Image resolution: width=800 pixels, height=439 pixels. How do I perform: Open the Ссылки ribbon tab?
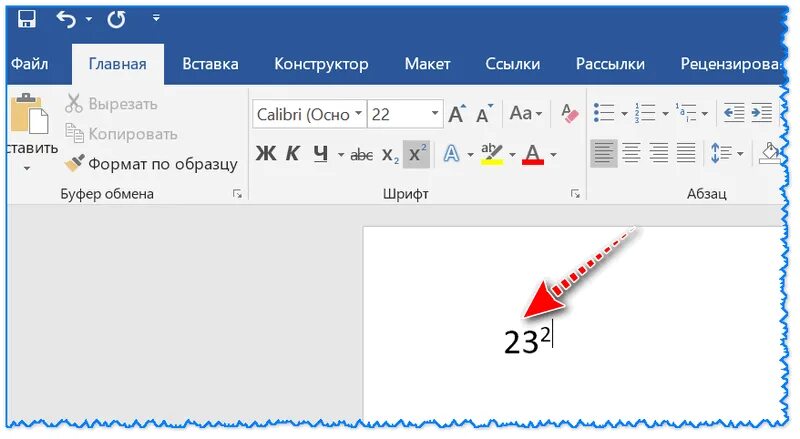click(x=512, y=64)
